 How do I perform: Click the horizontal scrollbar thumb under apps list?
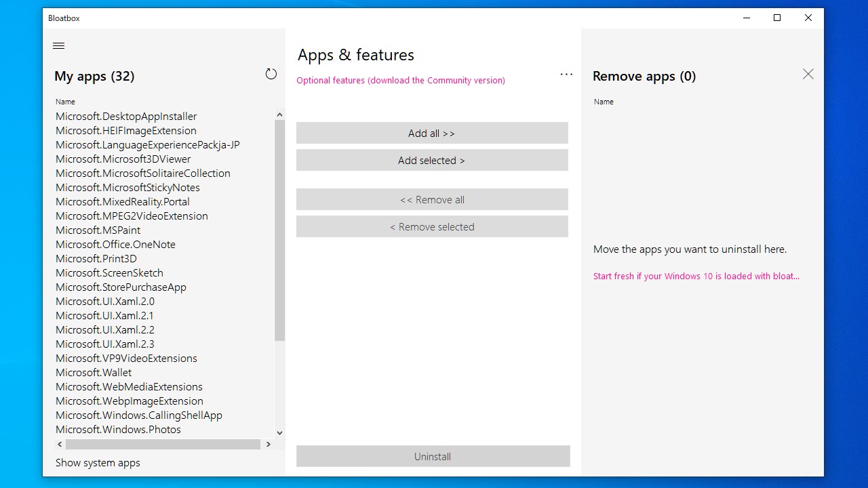[163, 444]
